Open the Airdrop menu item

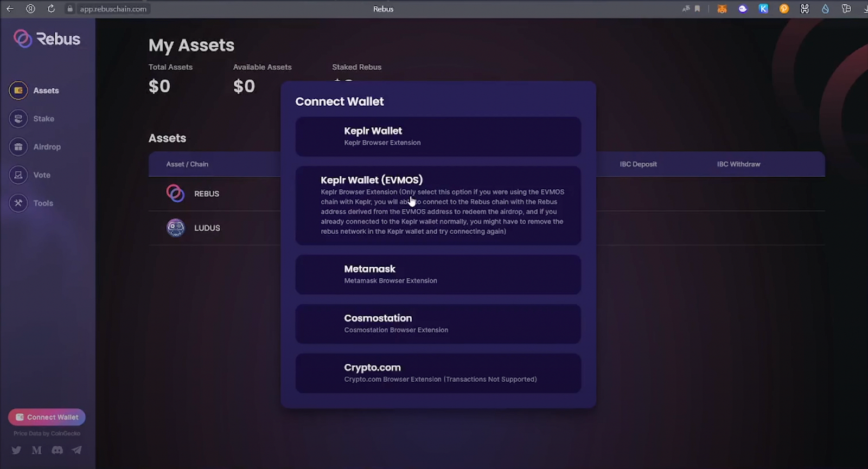pyautogui.click(x=47, y=147)
